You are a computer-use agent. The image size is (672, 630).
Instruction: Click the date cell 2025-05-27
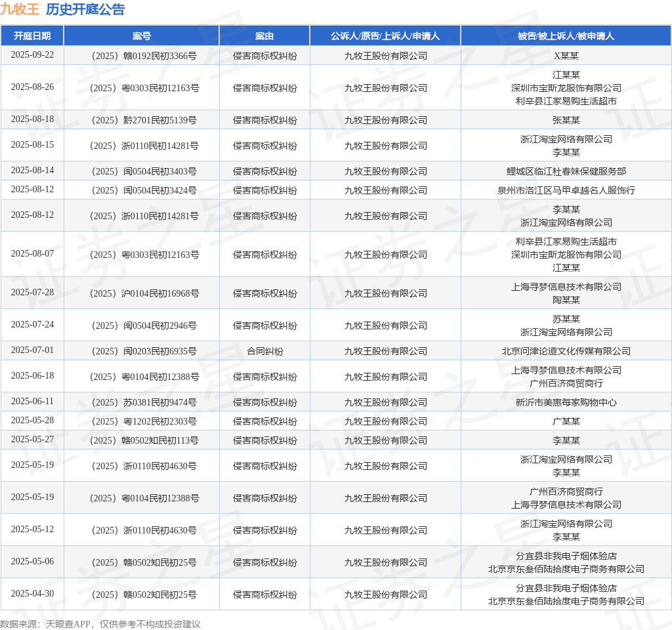32,439
